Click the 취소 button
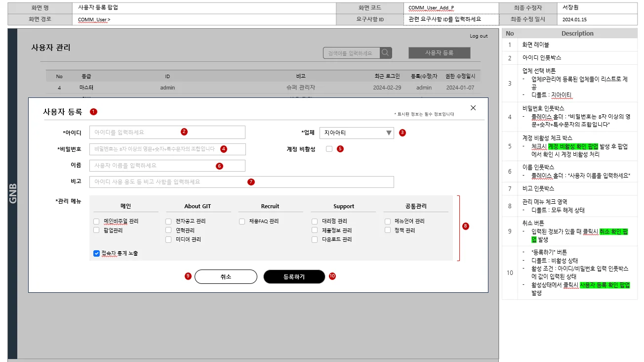 click(226, 276)
